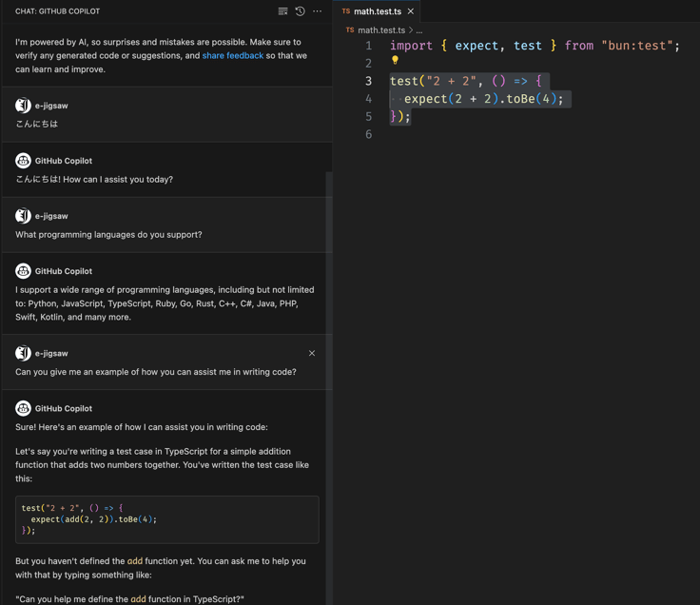The height and width of the screenshot is (605, 700).
Task: Click math.test.ts in the breadcrumb bar
Action: tap(381, 30)
